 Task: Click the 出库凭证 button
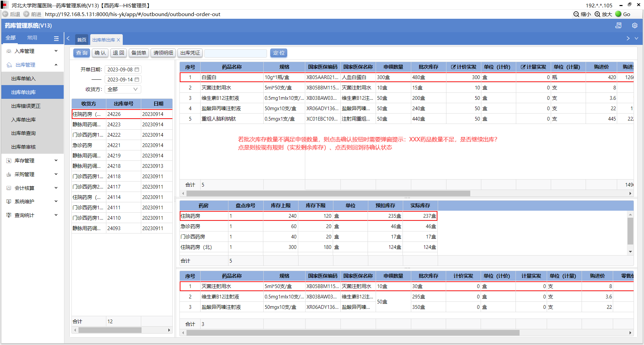pos(190,53)
